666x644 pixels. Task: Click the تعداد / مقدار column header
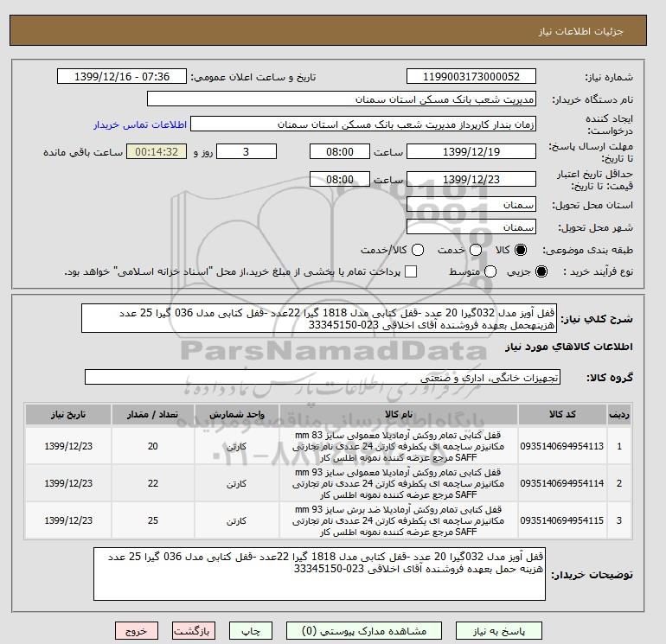pyautogui.click(x=153, y=414)
